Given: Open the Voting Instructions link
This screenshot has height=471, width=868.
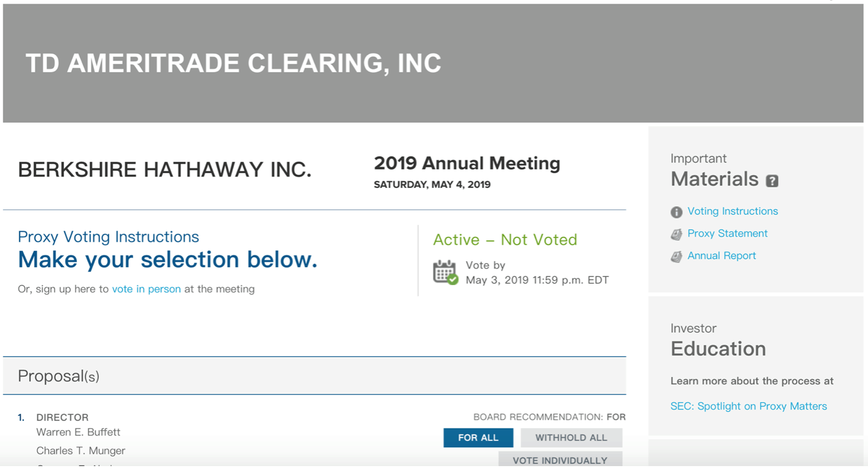Looking at the screenshot, I should (732, 211).
